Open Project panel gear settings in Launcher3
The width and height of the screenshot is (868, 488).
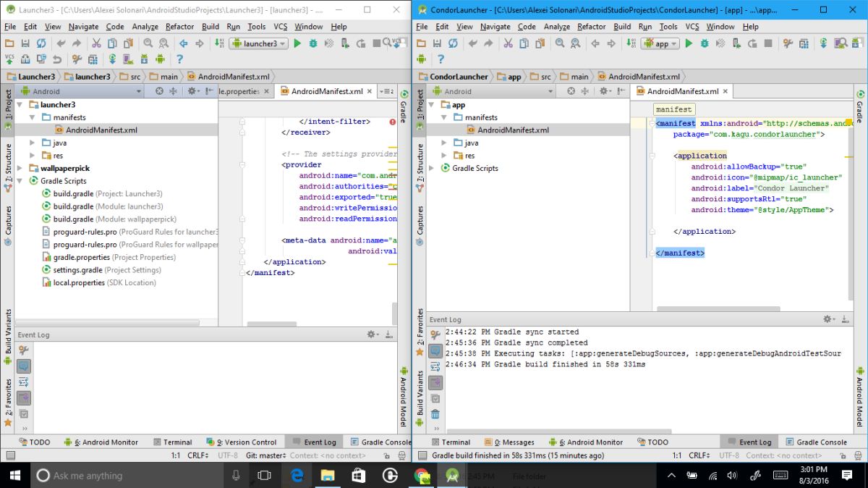(192, 91)
